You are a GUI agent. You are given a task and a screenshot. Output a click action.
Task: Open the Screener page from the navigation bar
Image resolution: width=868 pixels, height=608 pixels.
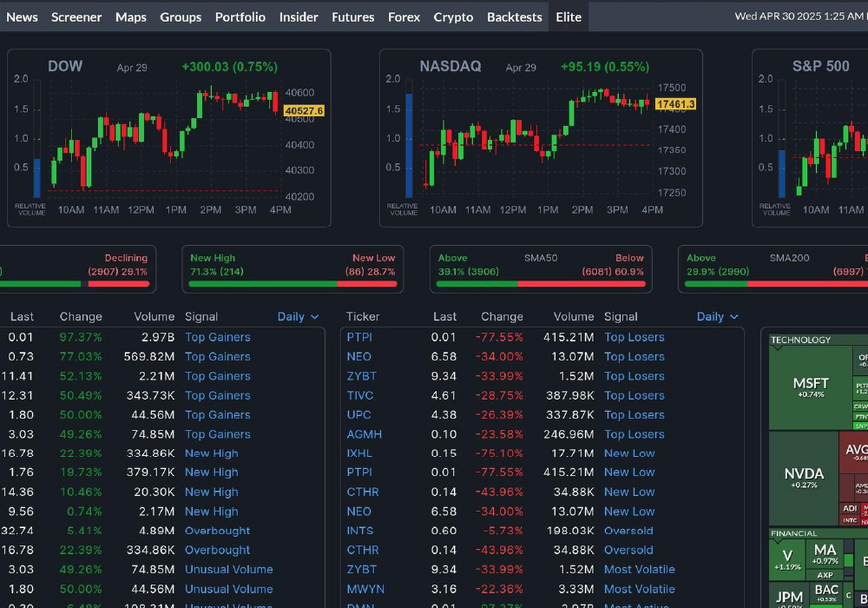(76, 17)
